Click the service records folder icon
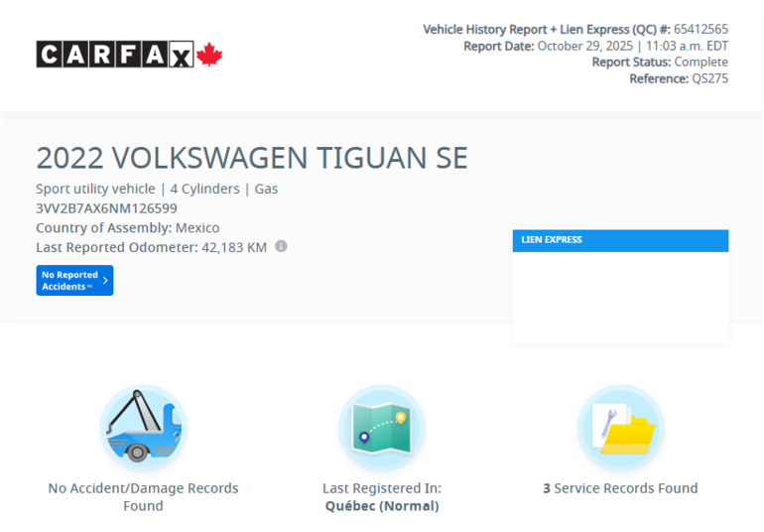This screenshot has height=532, width=764. click(x=620, y=428)
